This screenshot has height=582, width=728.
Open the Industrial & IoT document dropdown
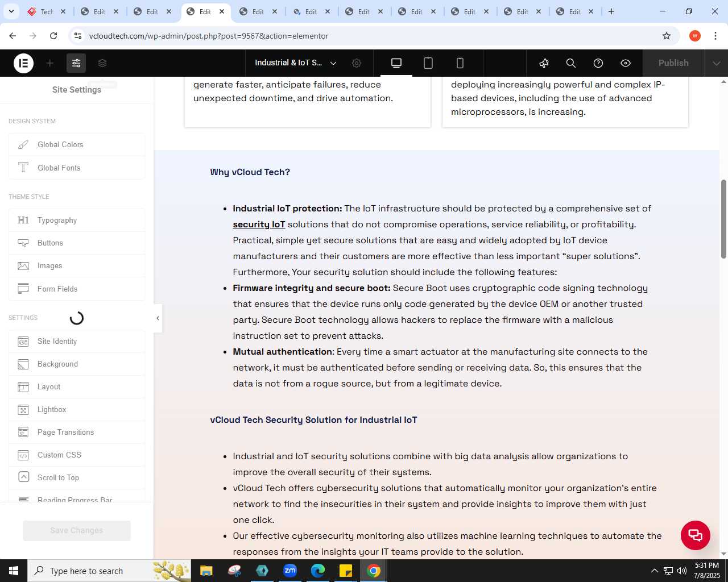tap(296, 63)
